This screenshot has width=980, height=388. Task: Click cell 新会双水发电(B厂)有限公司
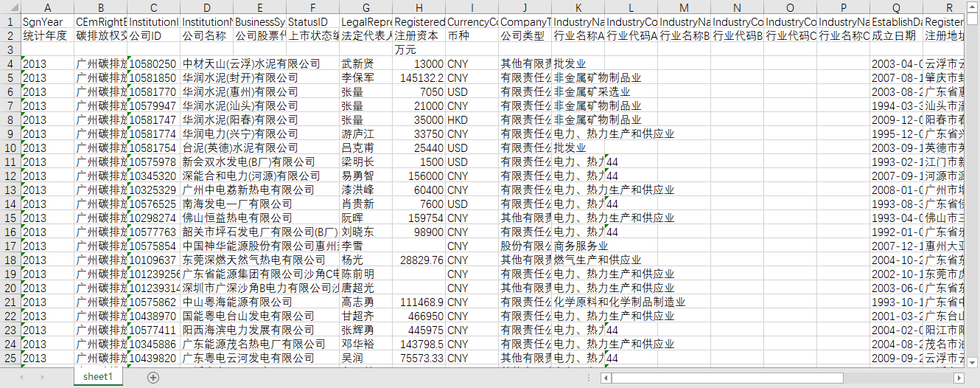(248, 162)
